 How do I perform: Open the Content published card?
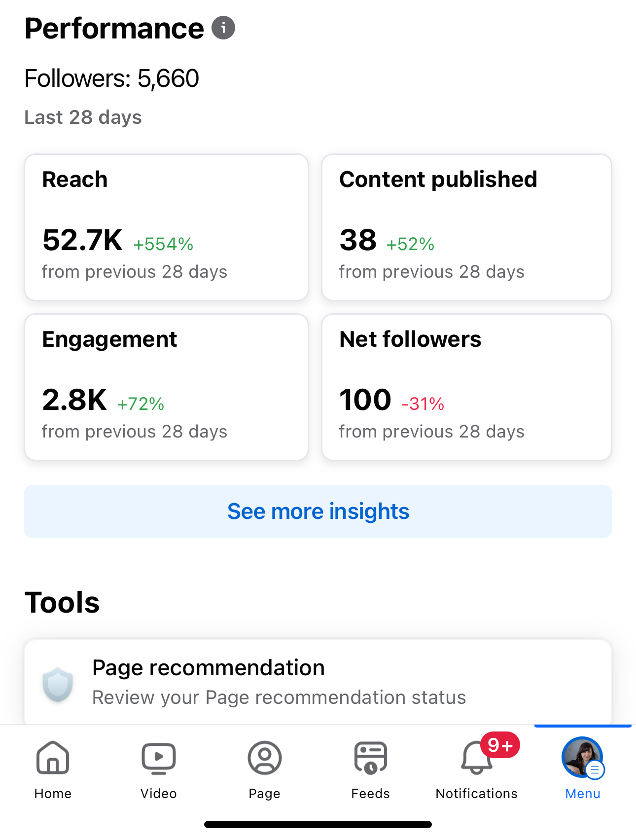point(466,227)
